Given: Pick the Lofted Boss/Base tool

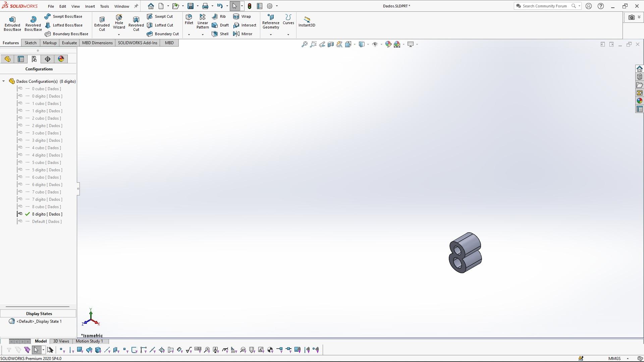Looking at the screenshot, I should coord(63,25).
